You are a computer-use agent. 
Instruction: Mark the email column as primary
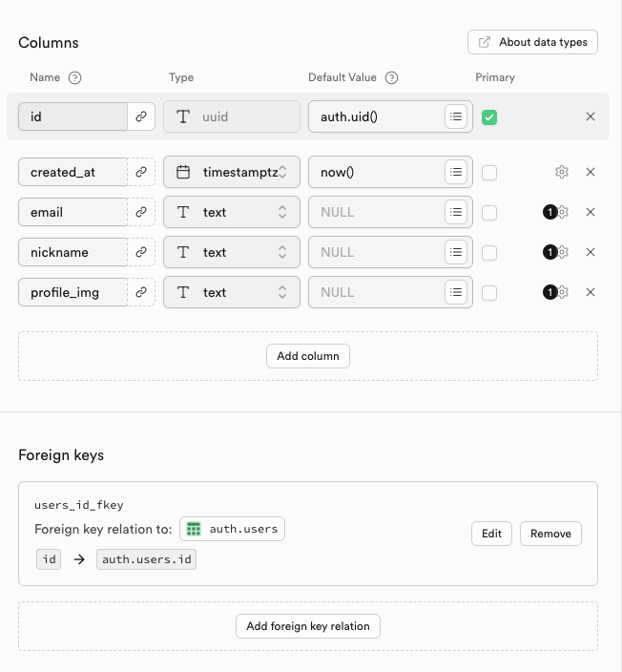489,212
